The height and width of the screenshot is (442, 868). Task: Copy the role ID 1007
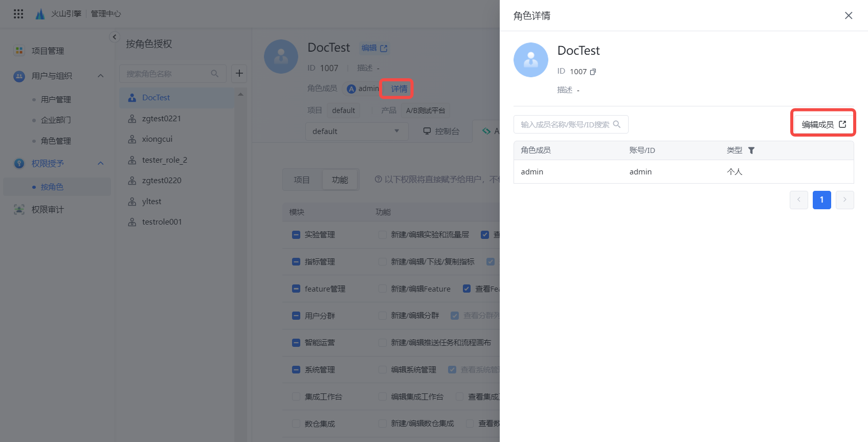tap(593, 72)
